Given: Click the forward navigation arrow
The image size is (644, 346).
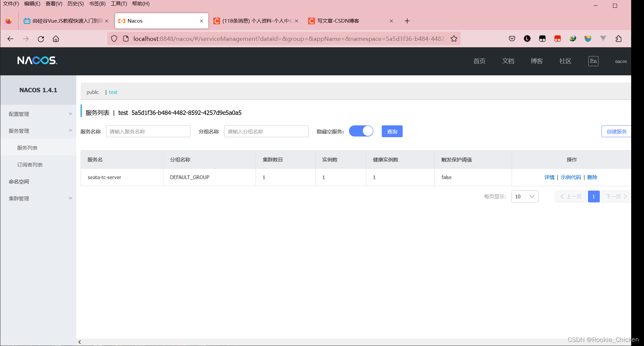Looking at the screenshot, I should 26,39.
